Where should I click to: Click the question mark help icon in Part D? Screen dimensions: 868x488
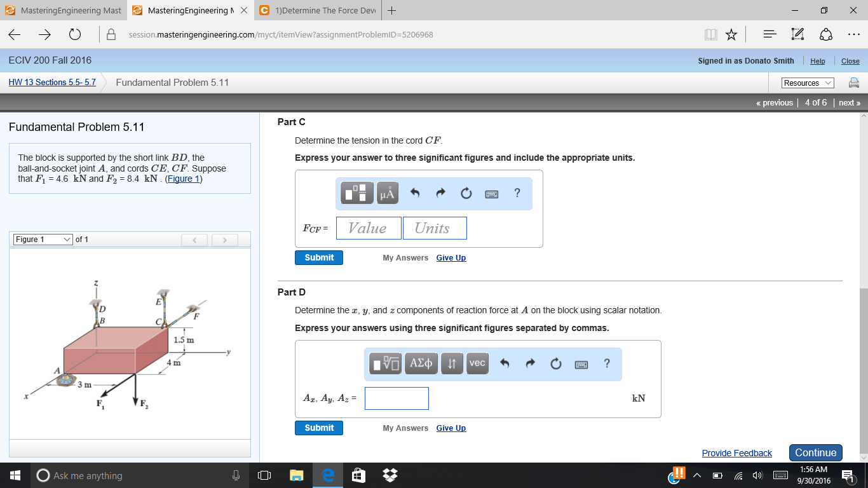click(607, 363)
